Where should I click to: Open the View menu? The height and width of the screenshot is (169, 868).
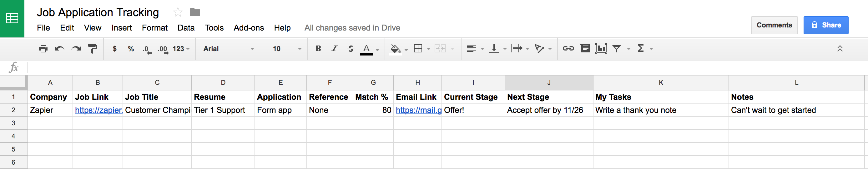93,28
